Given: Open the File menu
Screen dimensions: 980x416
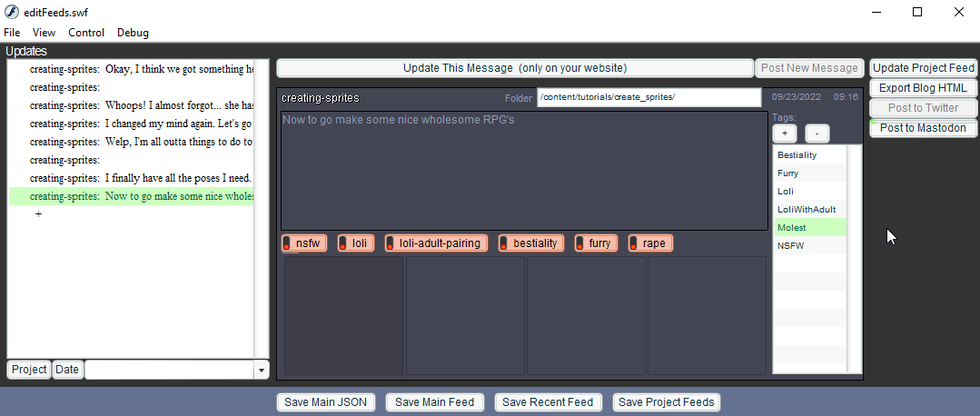Looking at the screenshot, I should [12, 33].
